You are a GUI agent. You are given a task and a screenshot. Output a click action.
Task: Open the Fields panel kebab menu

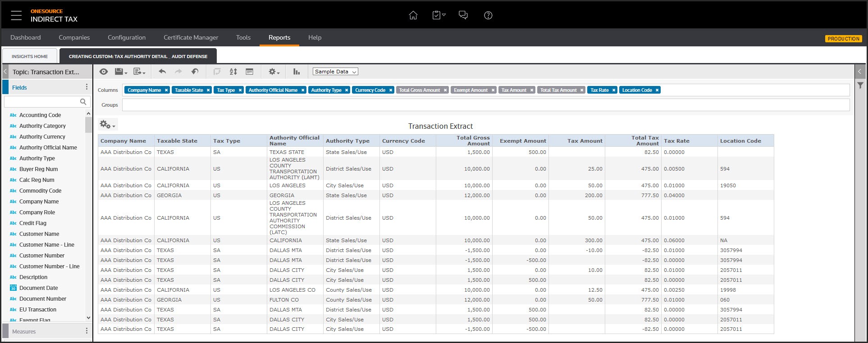87,87
